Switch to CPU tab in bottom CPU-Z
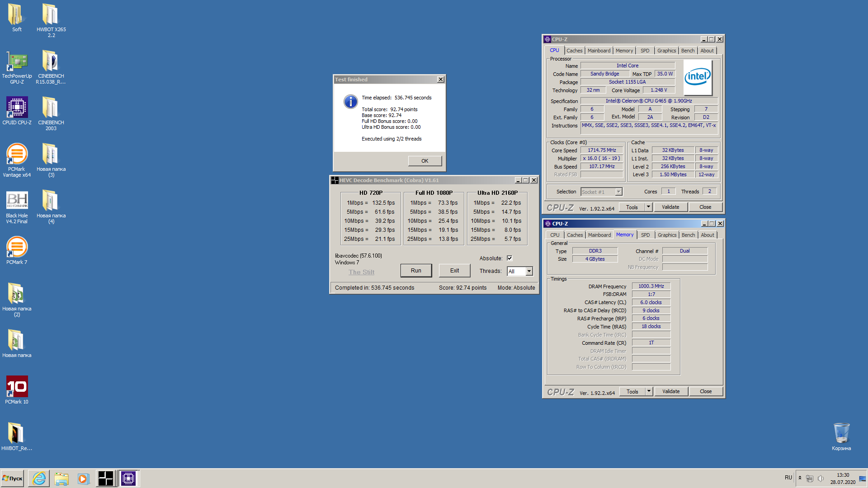Screen dimensions: 868x488 (x=555, y=235)
